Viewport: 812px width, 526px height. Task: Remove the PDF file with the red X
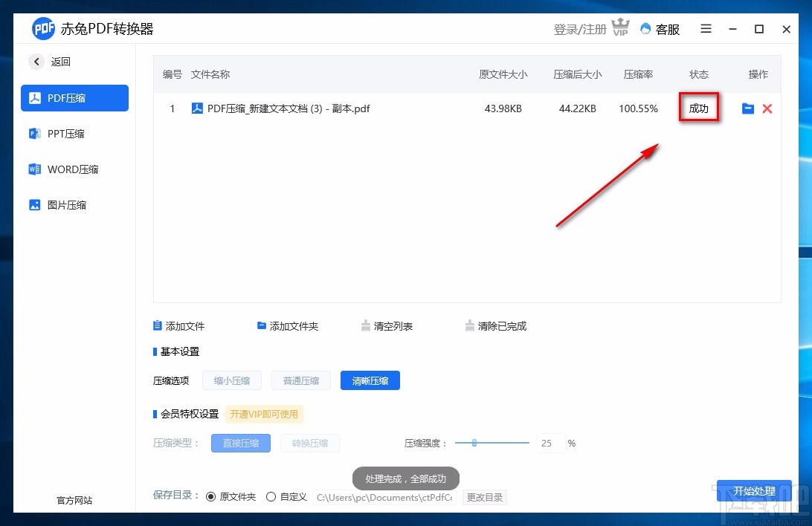tap(767, 108)
